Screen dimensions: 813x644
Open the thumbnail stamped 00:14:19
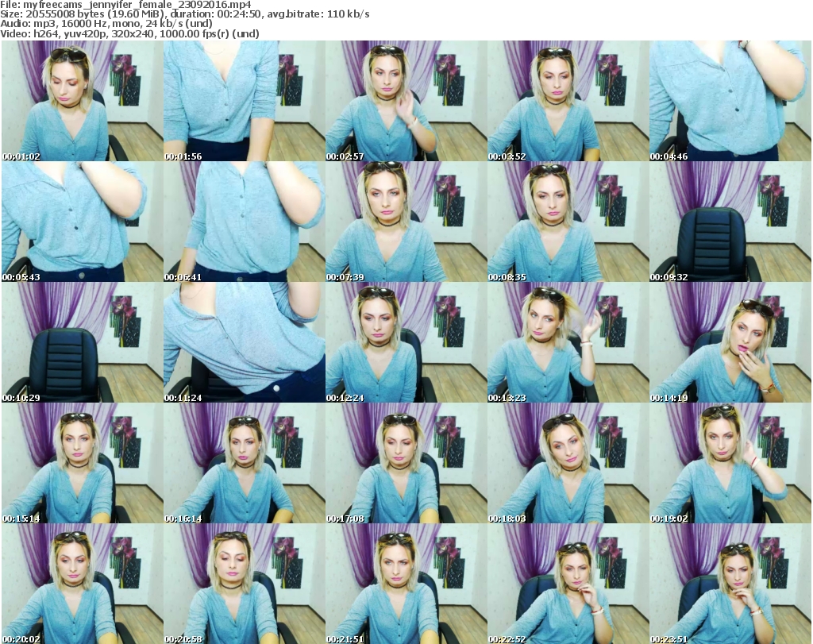730,342
